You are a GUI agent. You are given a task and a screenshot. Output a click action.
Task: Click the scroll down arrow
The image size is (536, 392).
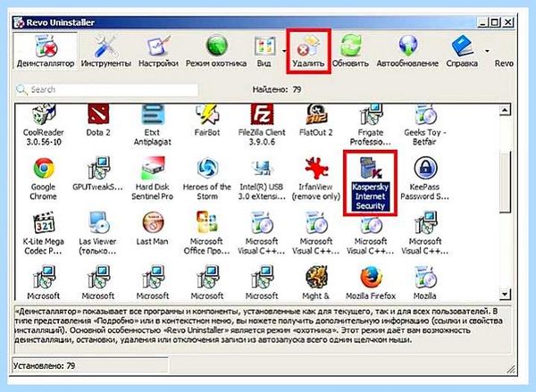coord(506,294)
